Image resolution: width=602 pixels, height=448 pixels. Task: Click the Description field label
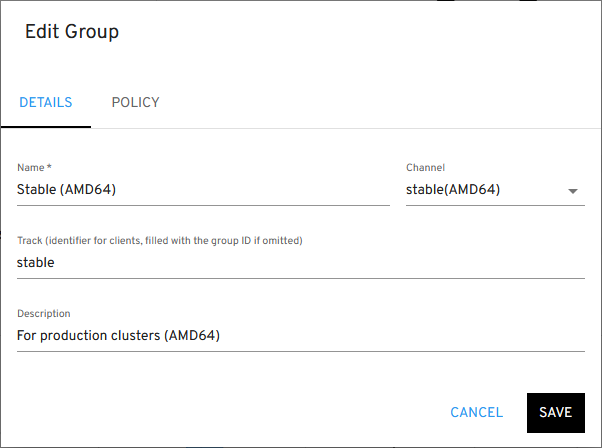click(44, 314)
